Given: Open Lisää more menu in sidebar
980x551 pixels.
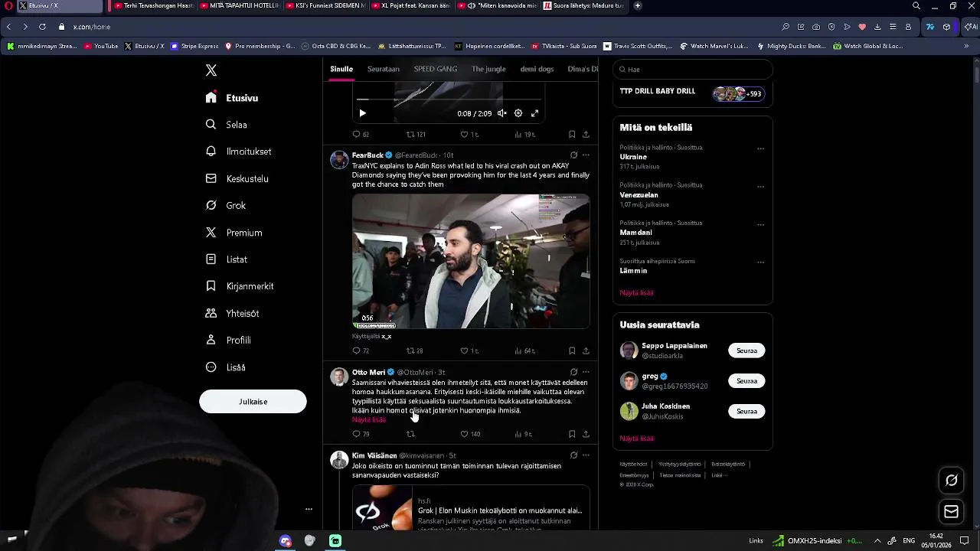Looking at the screenshot, I should click(226, 367).
